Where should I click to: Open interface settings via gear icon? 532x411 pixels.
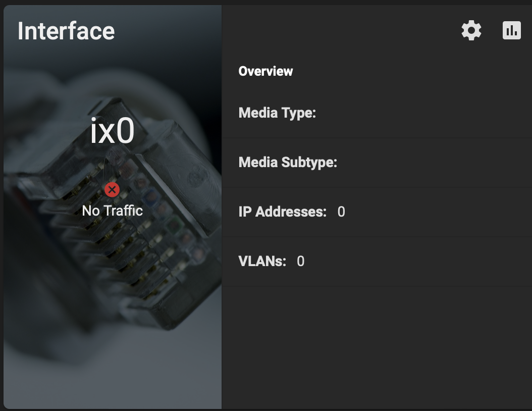(x=471, y=30)
